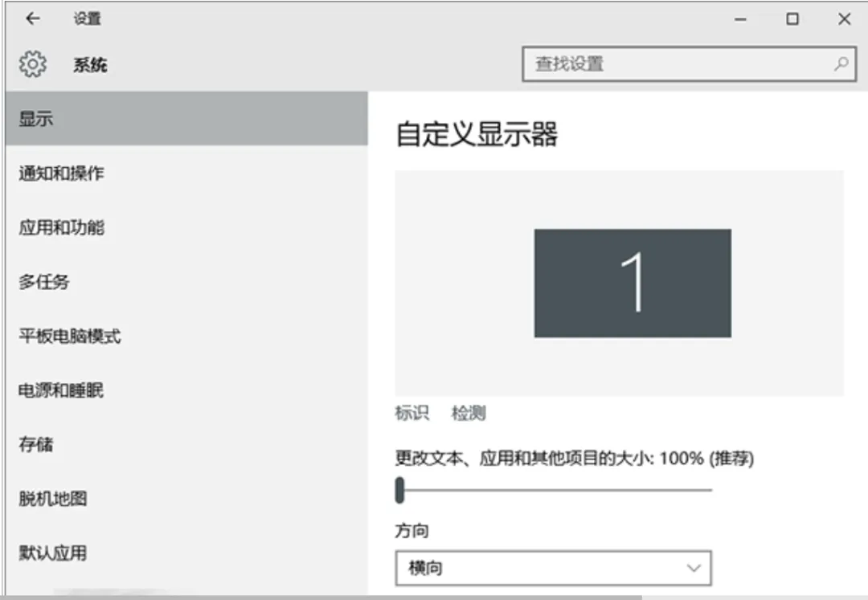The width and height of the screenshot is (868, 600).
Task: View 存储 settings
Action: click(x=38, y=444)
